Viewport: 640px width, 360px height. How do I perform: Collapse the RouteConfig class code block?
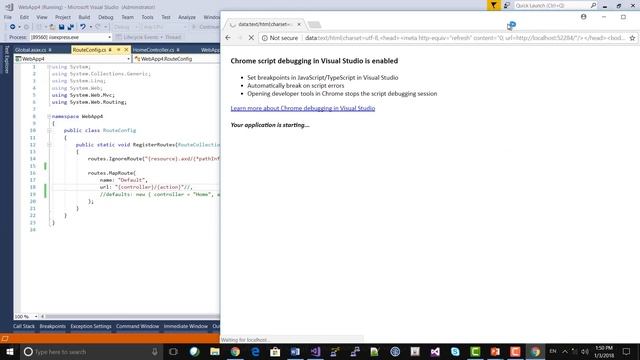point(49,131)
